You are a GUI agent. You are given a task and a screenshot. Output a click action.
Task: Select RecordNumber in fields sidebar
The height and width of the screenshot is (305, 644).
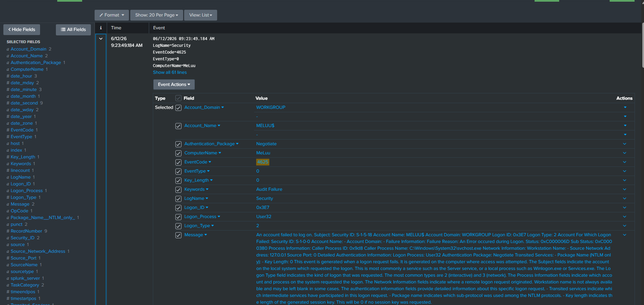pyautogui.click(x=26, y=231)
